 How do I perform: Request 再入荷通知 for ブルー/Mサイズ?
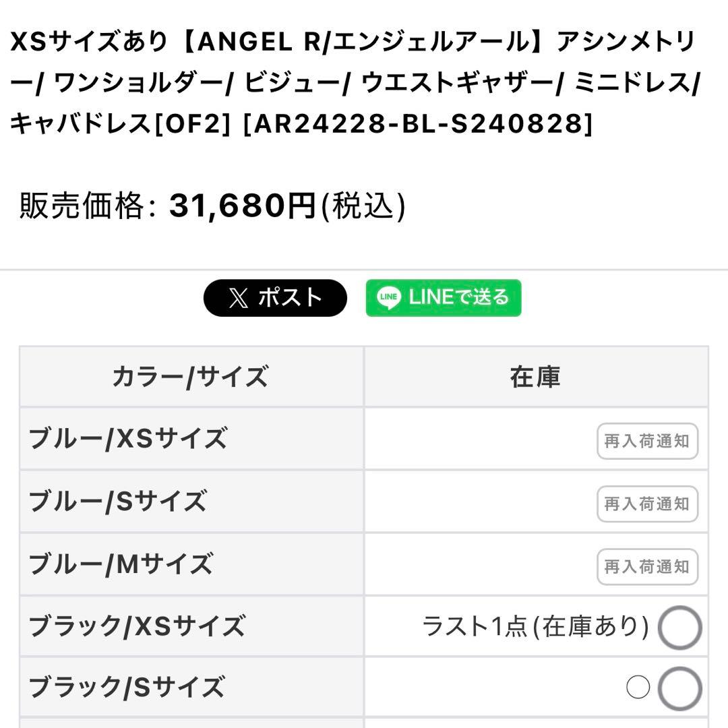click(x=646, y=567)
